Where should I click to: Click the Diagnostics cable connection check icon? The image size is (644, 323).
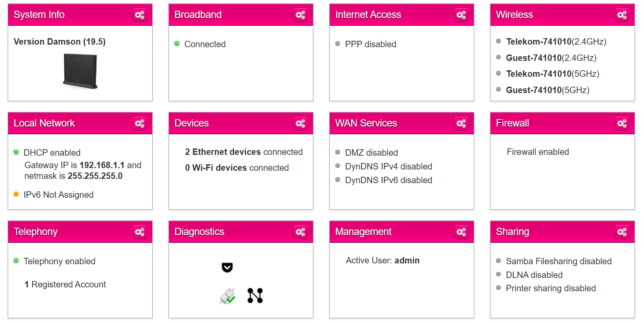(228, 296)
